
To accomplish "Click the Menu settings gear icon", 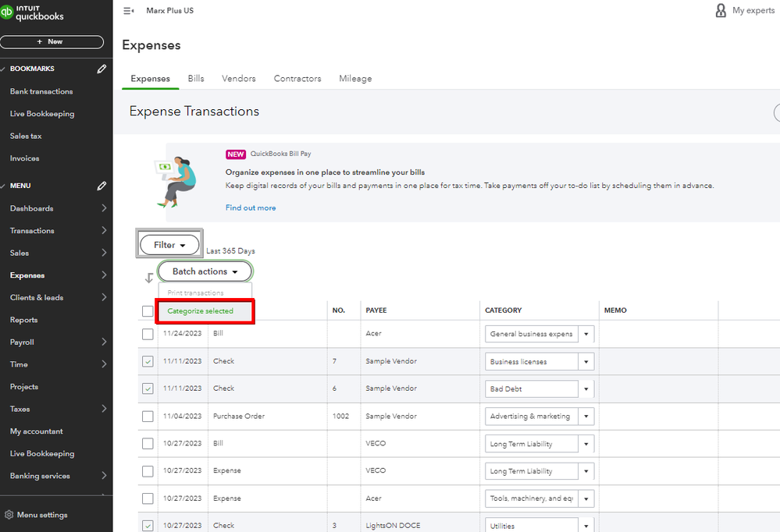I will coord(9,515).
